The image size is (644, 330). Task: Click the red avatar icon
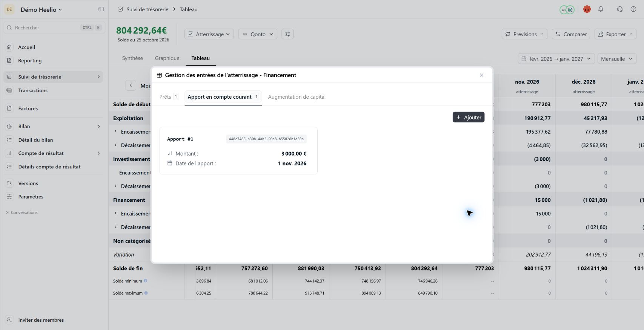pos(587,9)
